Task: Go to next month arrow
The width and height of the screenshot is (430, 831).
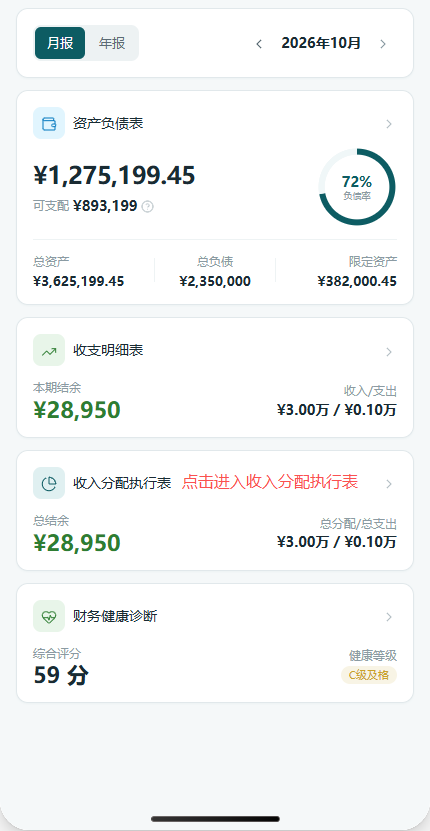Action: tap(383, 44)
